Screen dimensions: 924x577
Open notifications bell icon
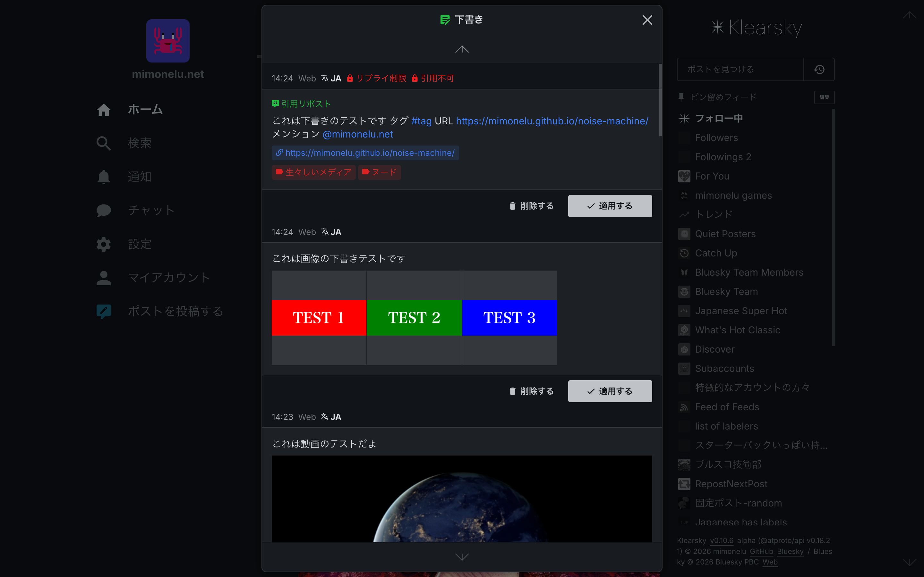click(104, 177)
